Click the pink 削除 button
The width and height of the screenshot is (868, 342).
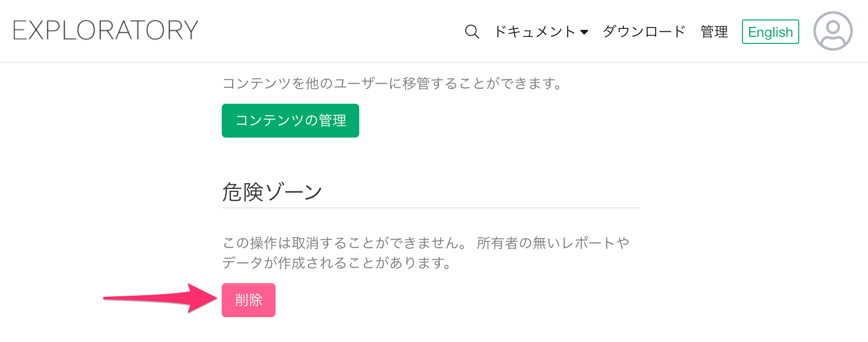click(x=249, y=300)
